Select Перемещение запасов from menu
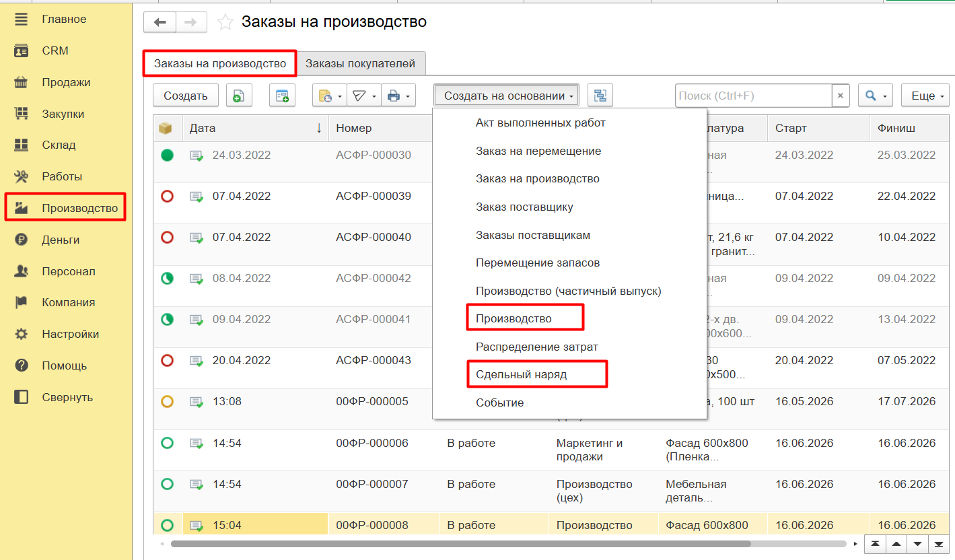This screenshot has width=955, height=560. pyautogui.click(x=538, y=262)
